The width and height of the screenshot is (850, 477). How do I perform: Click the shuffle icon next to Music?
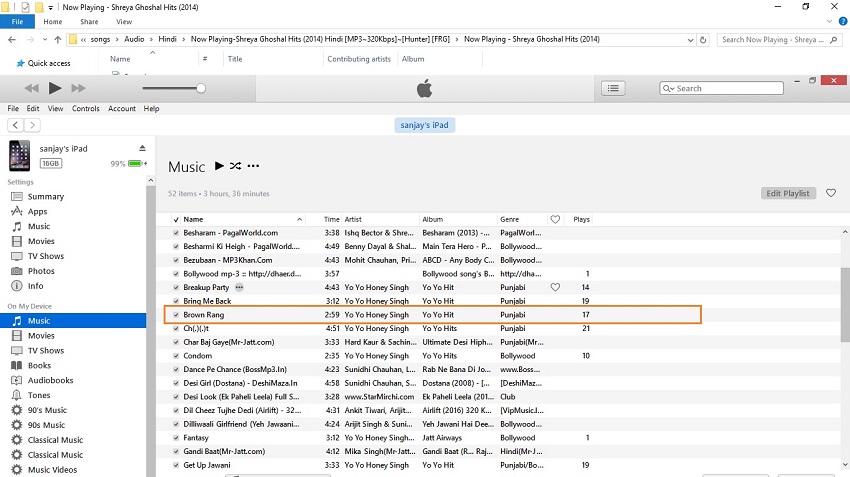(x=235, y=166)
